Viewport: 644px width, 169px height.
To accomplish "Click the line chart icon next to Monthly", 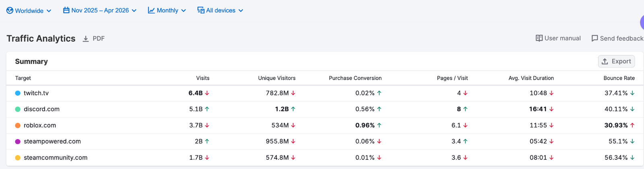I will click(151, 10).
